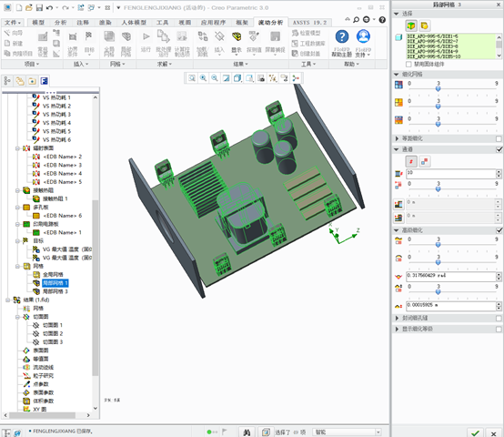Open the 文件 dropdown menu
Image resolution: width=504 pixels, height=437 pixels.
[x=13, y=23]
